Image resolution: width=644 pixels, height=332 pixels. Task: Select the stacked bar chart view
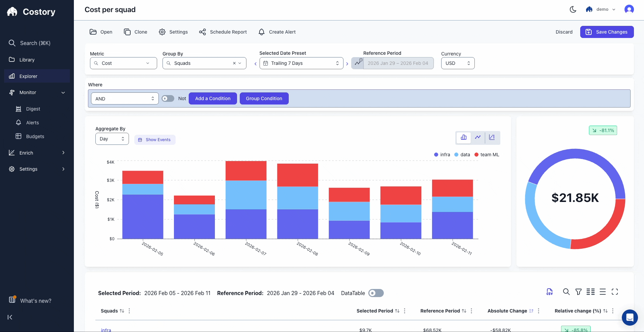[464, 137]
